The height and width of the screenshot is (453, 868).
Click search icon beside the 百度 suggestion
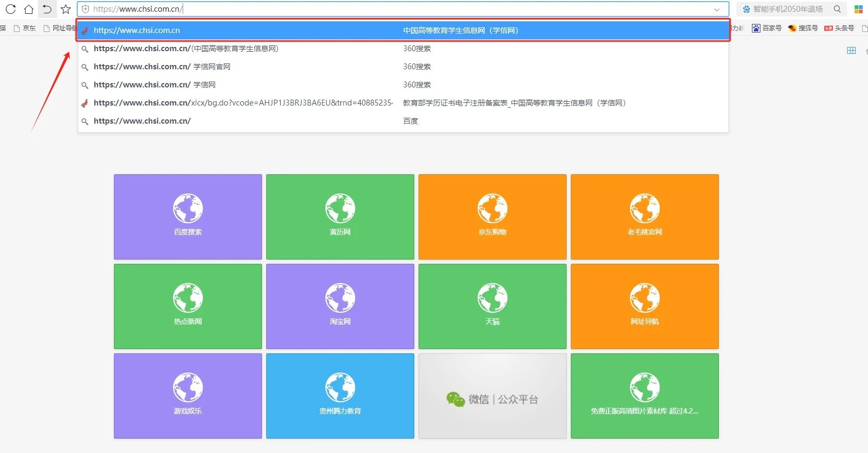click(84, 122)
